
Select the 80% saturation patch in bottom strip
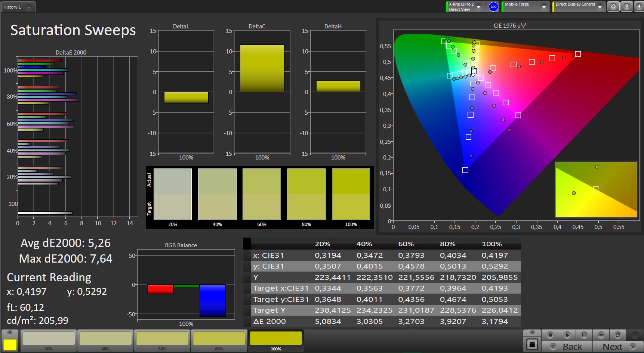click(219, 341)
